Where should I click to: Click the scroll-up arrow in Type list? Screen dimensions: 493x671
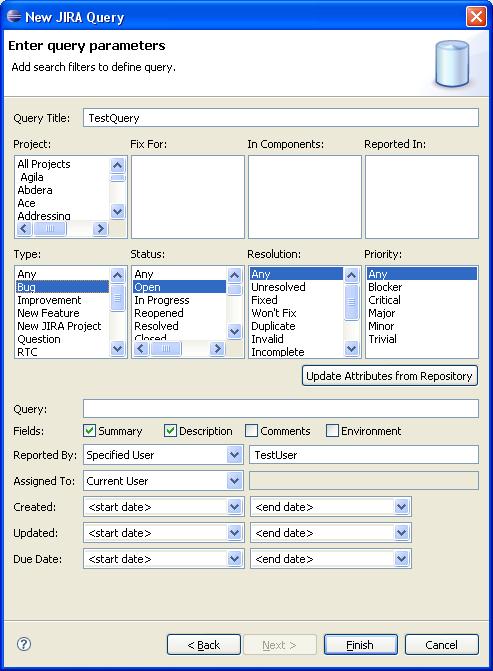point(117,275)
